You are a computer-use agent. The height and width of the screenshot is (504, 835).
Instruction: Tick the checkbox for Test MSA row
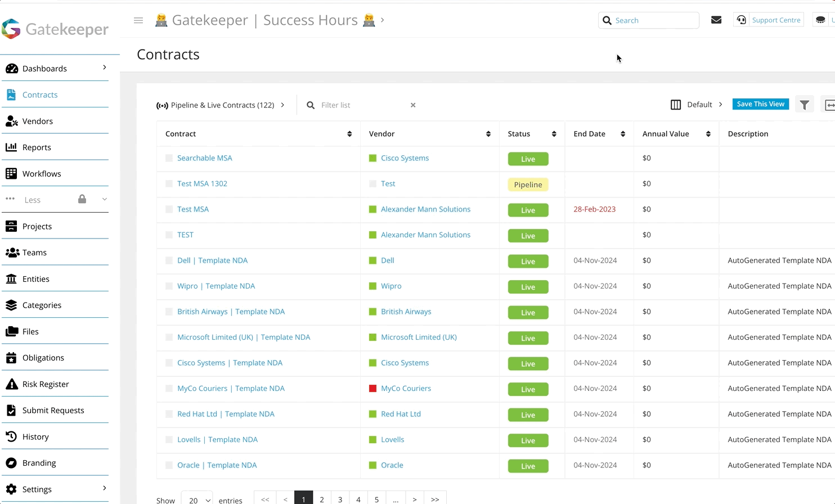coord(169,209)
